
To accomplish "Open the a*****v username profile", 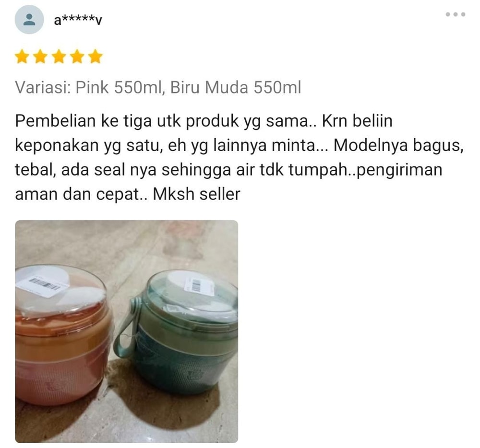I will pyautogui.click(x=78, y=20).
